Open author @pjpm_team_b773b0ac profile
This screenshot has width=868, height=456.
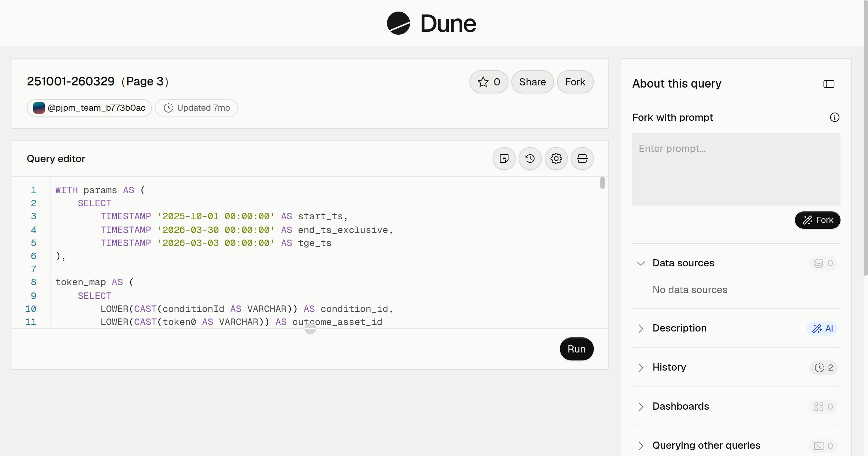89,108
